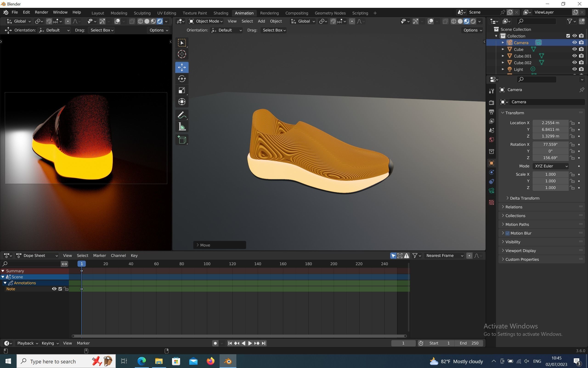Screen dimensions: 588x368
Task: Hide Cube.001 in viewport
Action: [x=574, y=56]
